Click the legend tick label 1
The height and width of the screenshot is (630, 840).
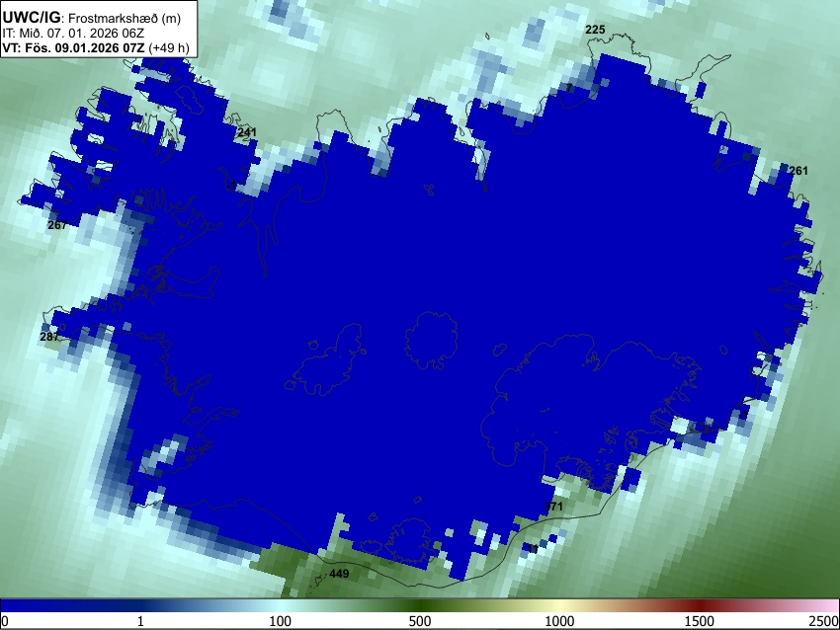point(140,621)
